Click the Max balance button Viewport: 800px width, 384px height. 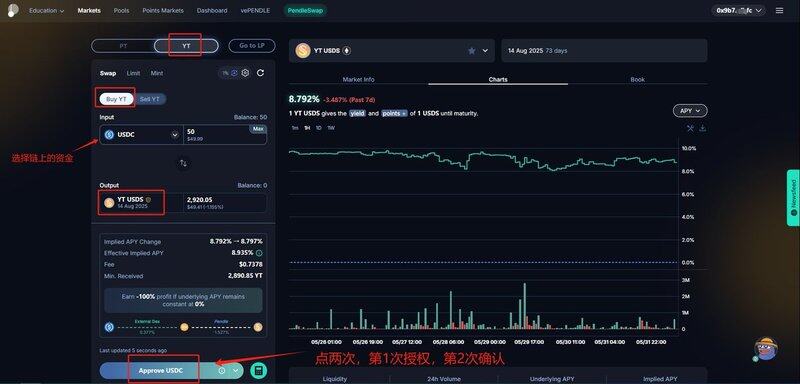point(258,129)
